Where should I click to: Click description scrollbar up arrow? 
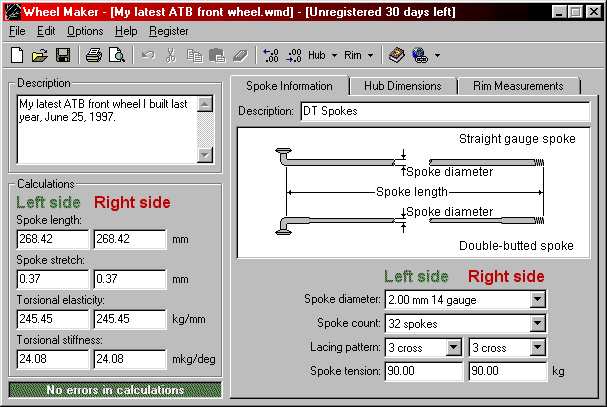tap(205, 104)
